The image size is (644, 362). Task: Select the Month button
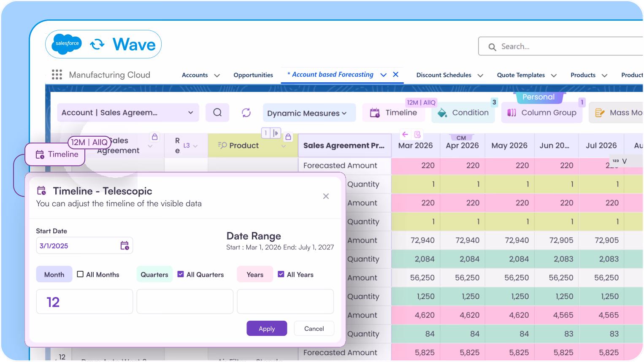(54, 274)
